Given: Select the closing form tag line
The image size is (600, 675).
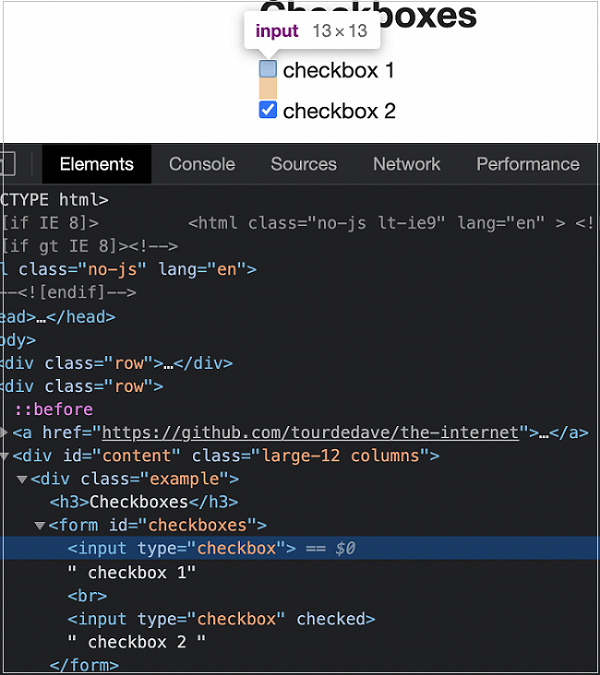Looking at the screenshot, I should click(x=84, y=665).
